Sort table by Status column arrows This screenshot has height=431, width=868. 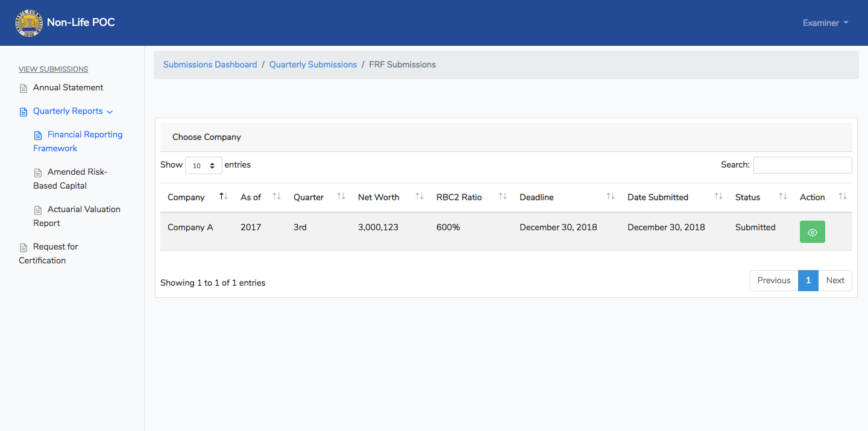pyautogui.click(x=783, y=197)
